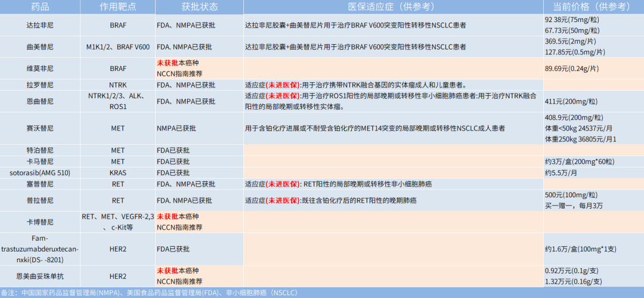
Task: Click the price 92 38元(75mg/粒)
Action: click(x=572, y=19)
